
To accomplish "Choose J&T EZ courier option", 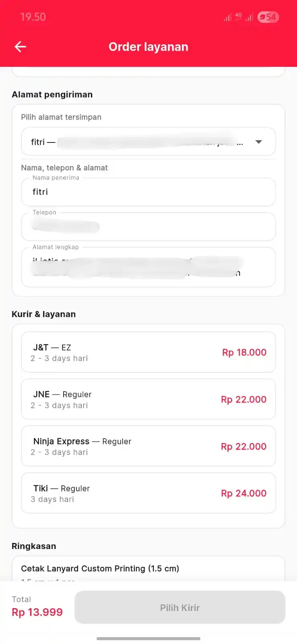I will [148, 352].
